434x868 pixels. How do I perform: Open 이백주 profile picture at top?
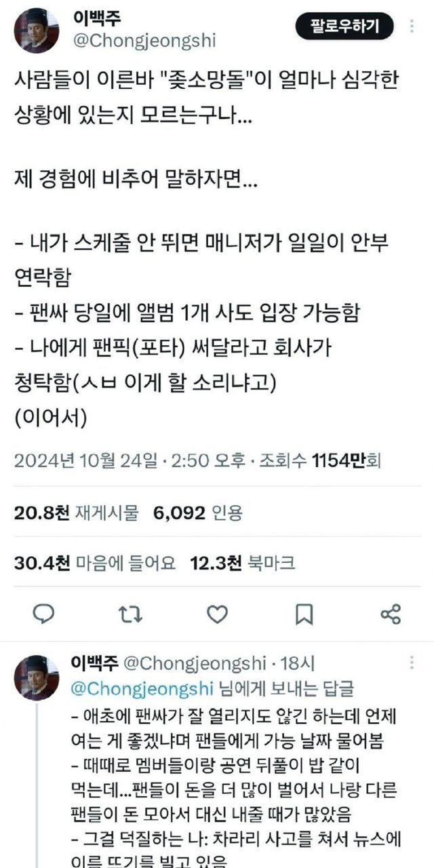[37, 31]
